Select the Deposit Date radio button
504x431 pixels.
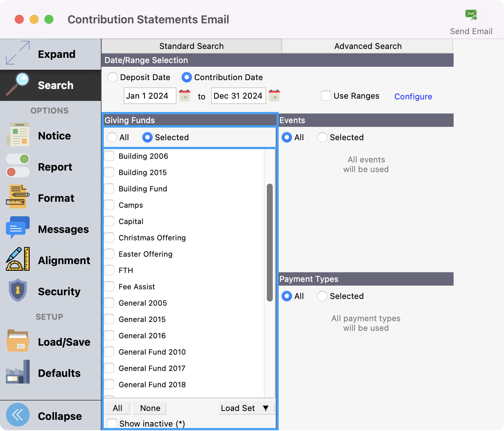(x=113, y=77)
